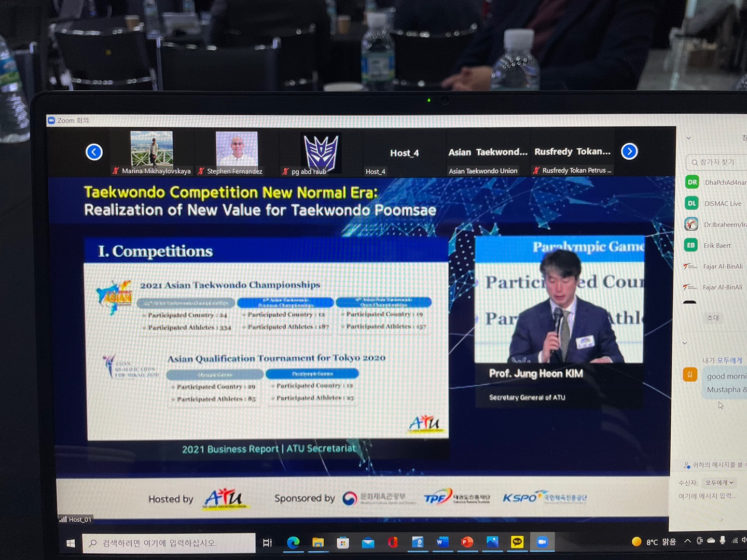Click the OneDrive cloud tray icon
This screenshot has height=560, width=747.
coord(711,541)
